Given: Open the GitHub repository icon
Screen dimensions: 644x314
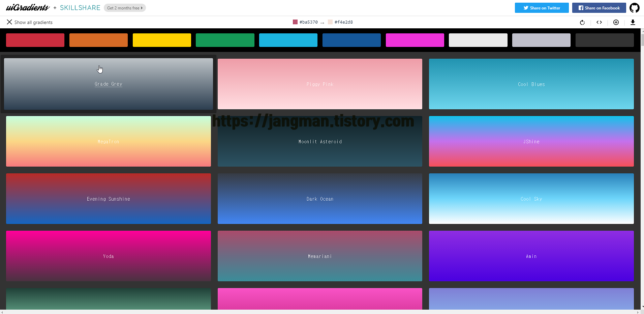Looking at the screenshot, I should coord(635,8).
